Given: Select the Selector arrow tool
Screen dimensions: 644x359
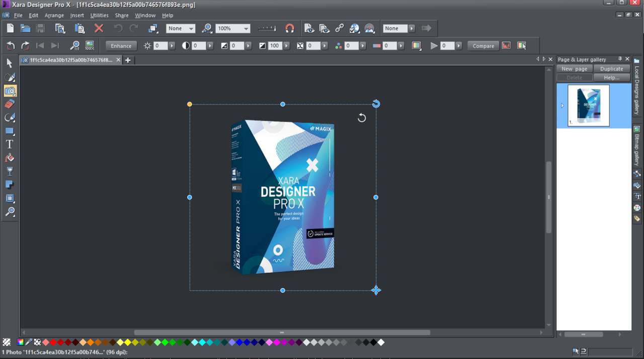Looking at the screenshot, I should pos(10,63).
